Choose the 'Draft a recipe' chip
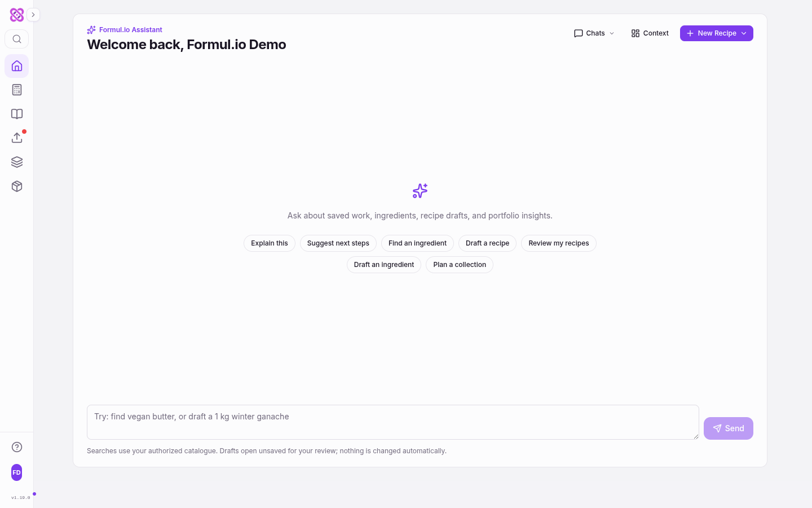Screen dimensions: 812x508 [487, 243]
